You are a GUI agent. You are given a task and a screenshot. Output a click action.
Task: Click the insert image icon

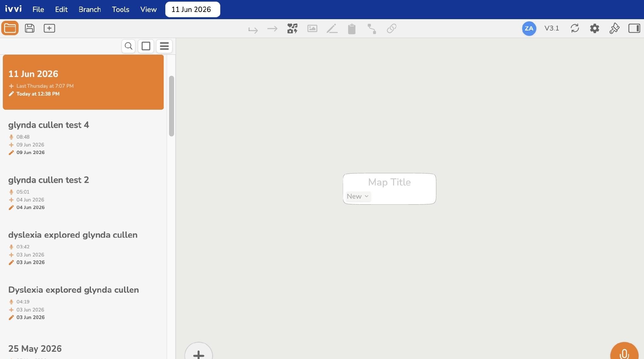[x=312, y=29]
